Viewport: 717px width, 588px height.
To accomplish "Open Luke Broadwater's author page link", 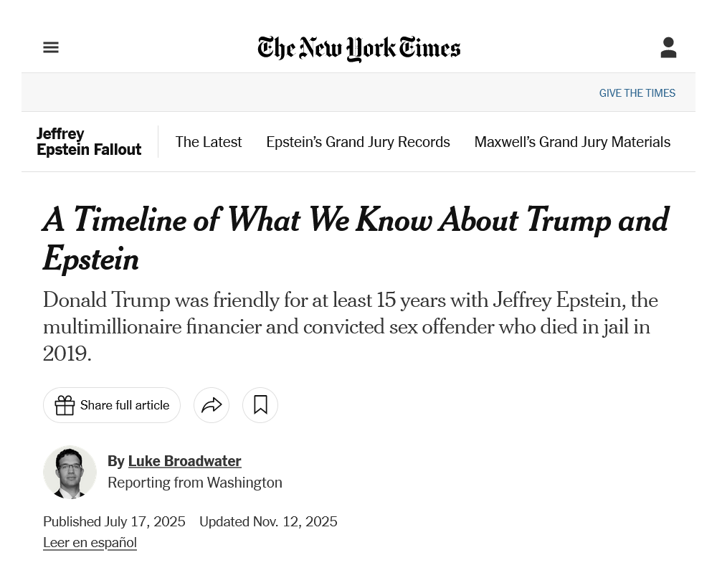I will click(184, 461).
